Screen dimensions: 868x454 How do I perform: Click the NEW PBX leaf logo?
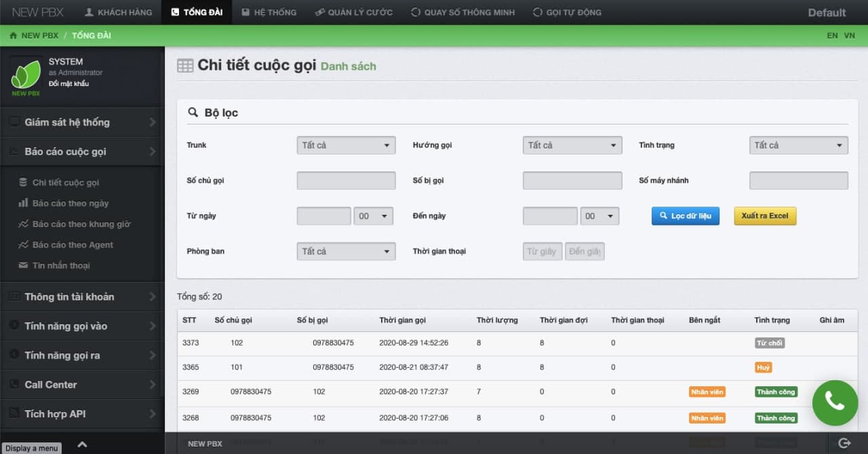[x=26, y=76]
